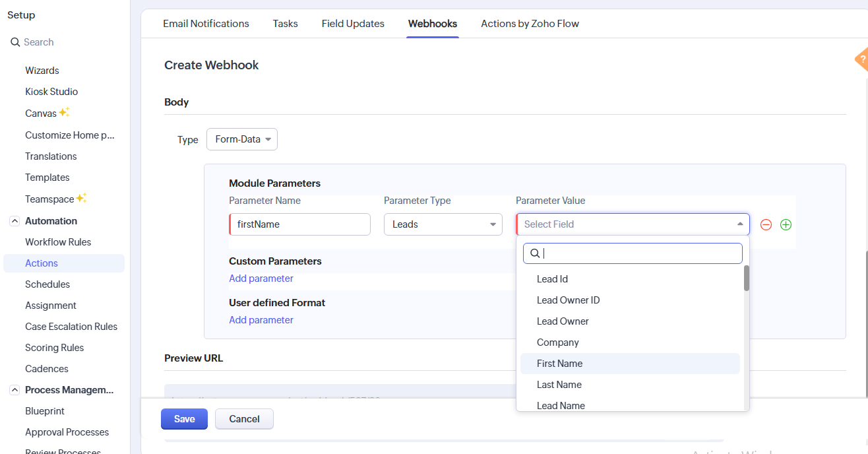Click the orange help icon at right edge
Viewport: 868px width, 454px height.
tap(861, 59)
